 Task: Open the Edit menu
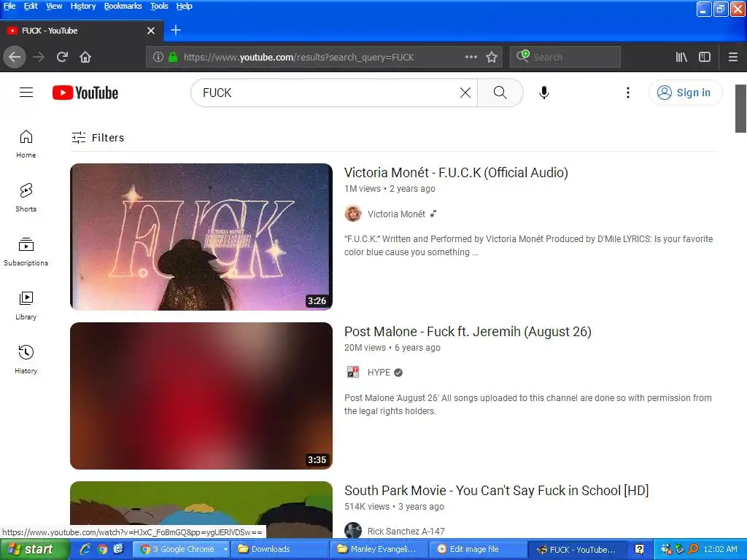click(31, 6)
